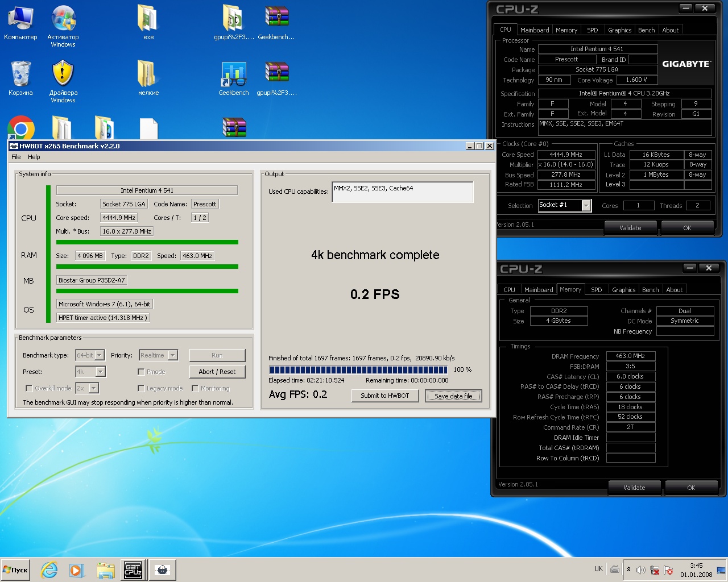Select the gpupi%2F3 folder icon on desktop
728x582 pixels.
pos(234,23)
